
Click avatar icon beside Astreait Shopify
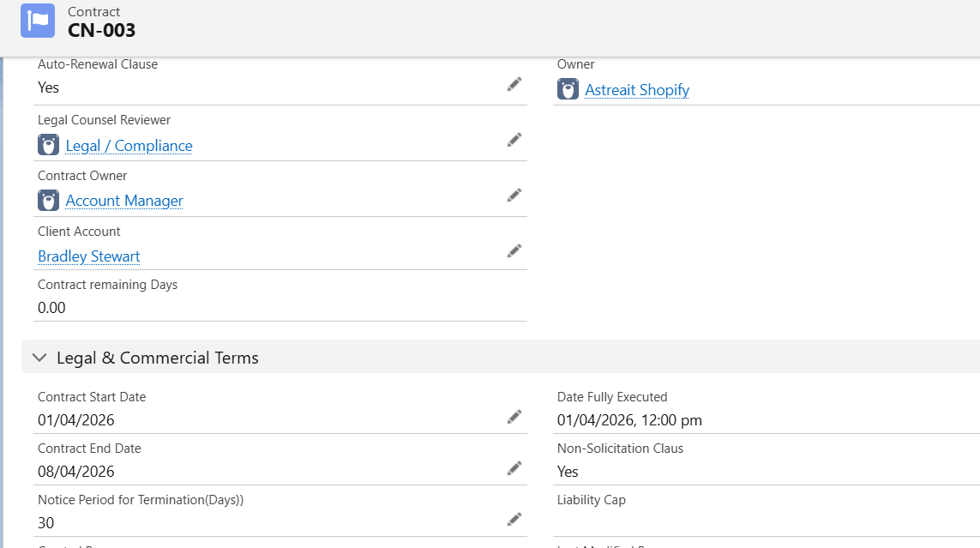click(568, 89)
